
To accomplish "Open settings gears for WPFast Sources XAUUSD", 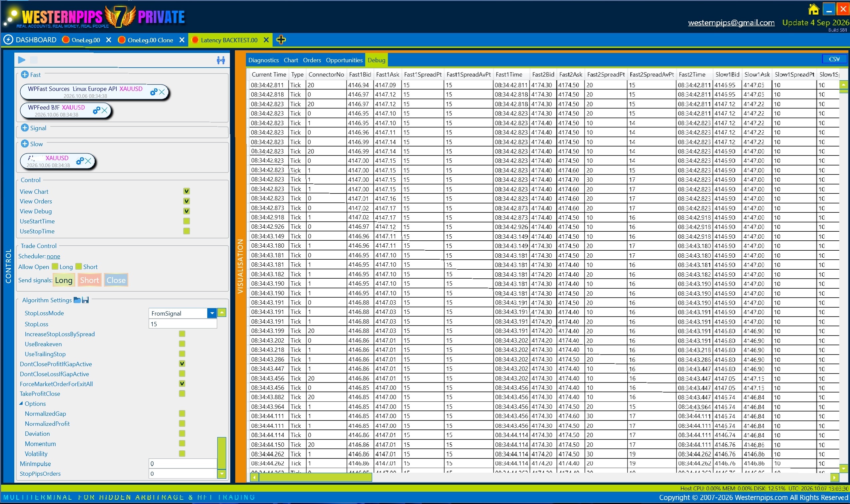I will pyautogui.click(x=154, y=92).
